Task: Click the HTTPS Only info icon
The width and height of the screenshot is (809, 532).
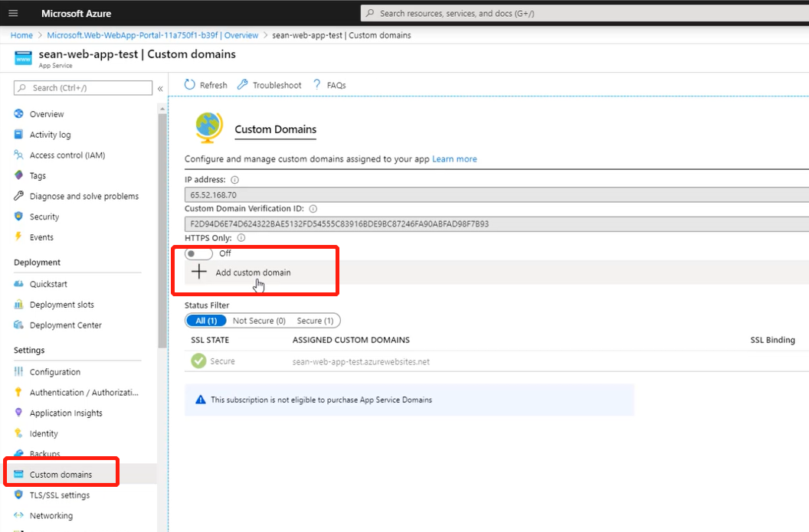Action: click(241, 238)
